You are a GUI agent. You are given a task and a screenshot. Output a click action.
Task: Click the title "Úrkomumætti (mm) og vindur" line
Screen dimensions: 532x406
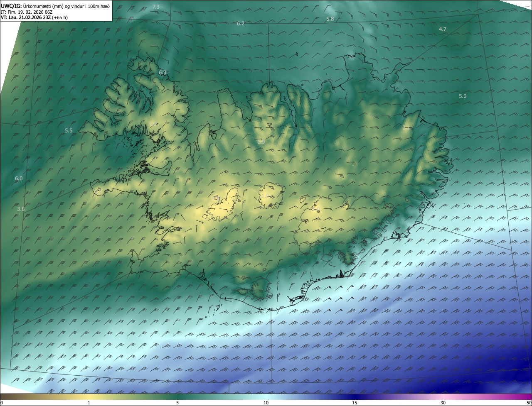[x=55, y=6]
